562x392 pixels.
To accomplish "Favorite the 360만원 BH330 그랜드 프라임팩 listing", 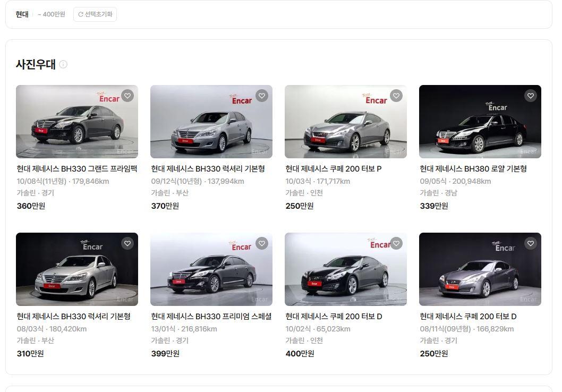I will [127, 96].
